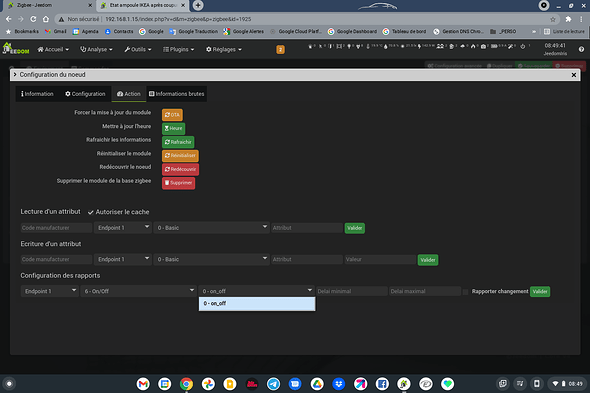Open Endpoint 1 dropdown under Lecture d'un attribut
Viewport: 590px width, 393px height.
click(123, 228)
